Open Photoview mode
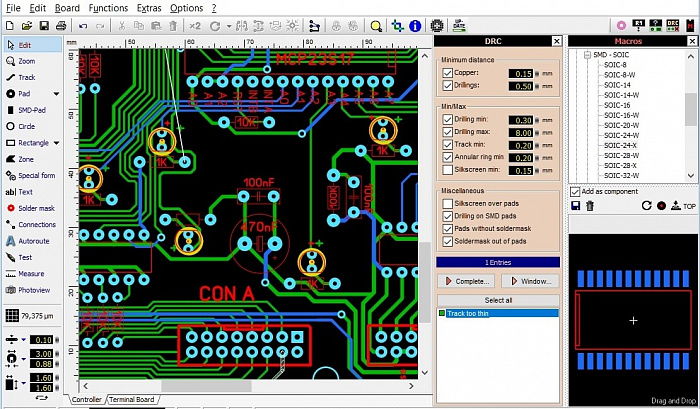Viewport: 700px width, 409px height. tap(33, 290)
